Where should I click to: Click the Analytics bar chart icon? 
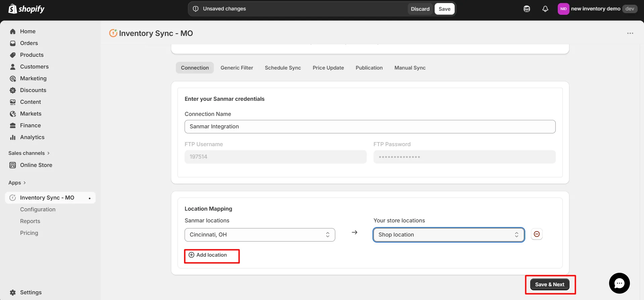pos(13,137)
